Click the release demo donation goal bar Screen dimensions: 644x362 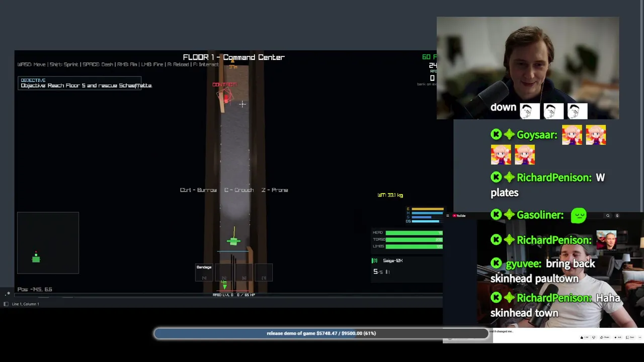point(321,333)
